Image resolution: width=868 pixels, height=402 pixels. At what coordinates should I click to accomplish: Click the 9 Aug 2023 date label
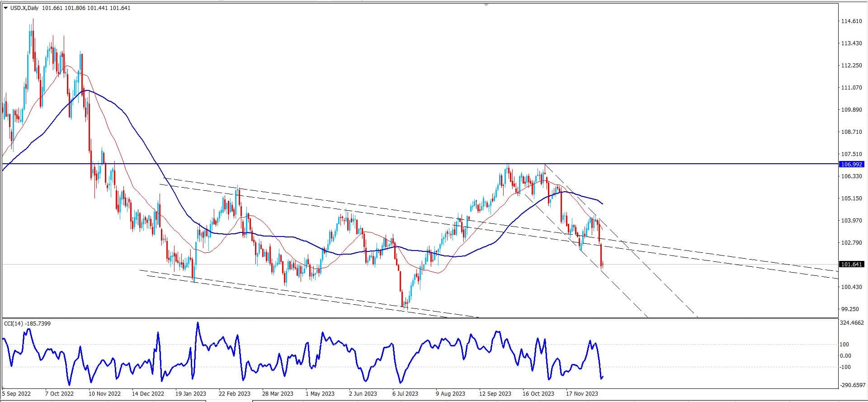450,394
